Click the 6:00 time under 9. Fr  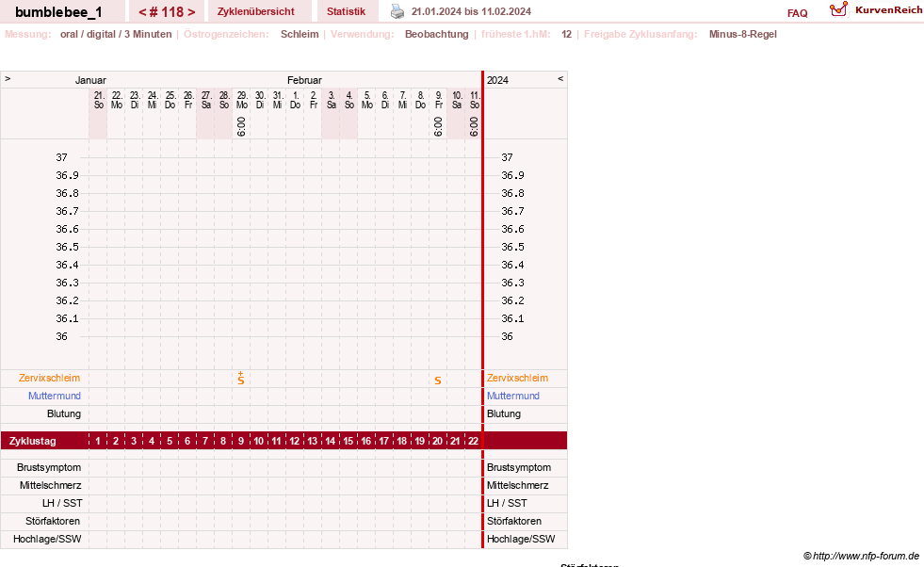(x=438, y=126)
